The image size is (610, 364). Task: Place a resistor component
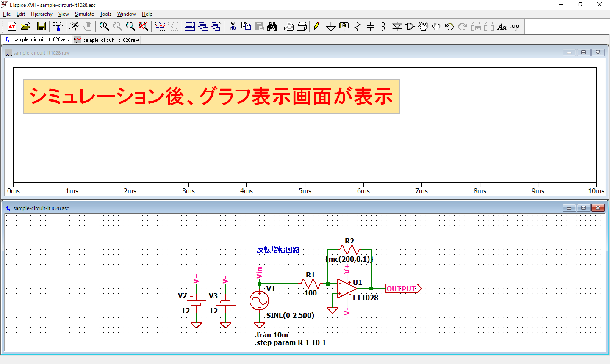pyautogui.click(x=358, y=26)
